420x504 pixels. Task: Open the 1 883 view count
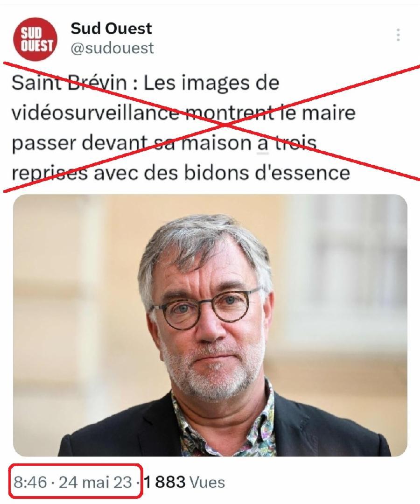(165, 482)
